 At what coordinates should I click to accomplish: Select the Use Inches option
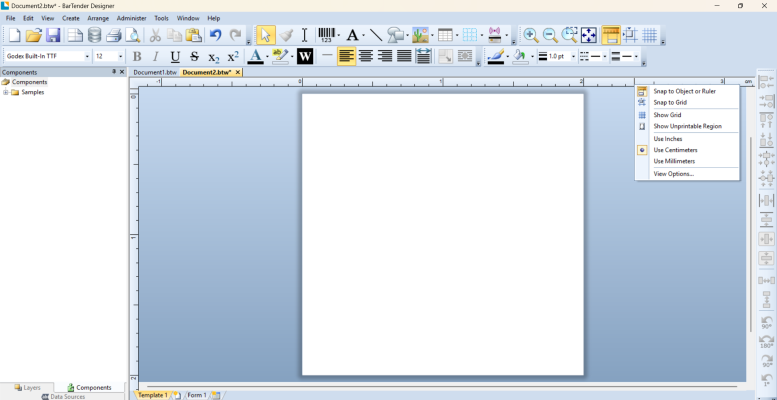(x=667, y=139)
